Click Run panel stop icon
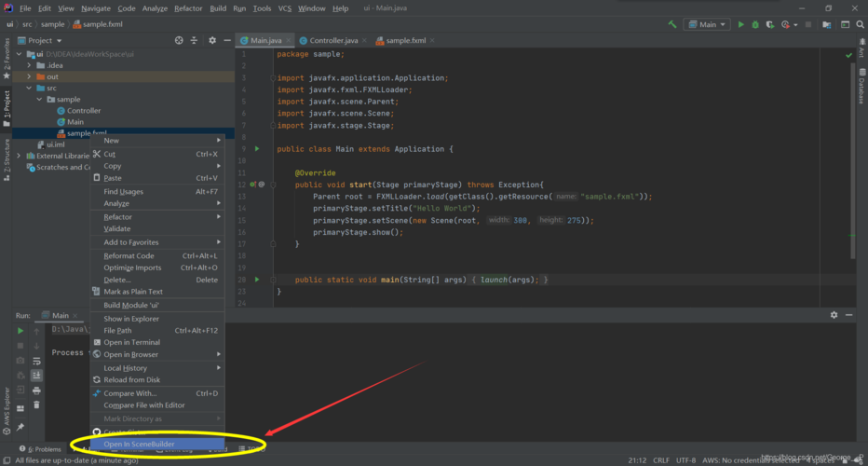This screenshot has width=868, height=466. coord(20,345)
